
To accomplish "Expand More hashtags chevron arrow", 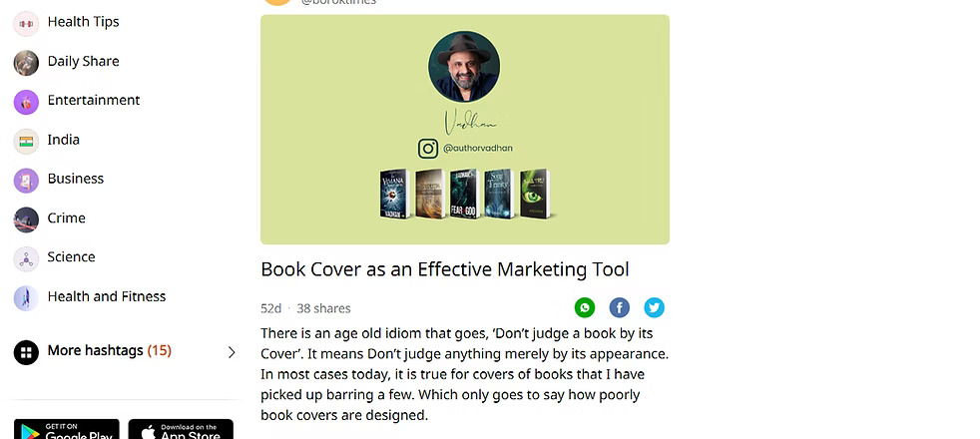I will tap(232, 352).
